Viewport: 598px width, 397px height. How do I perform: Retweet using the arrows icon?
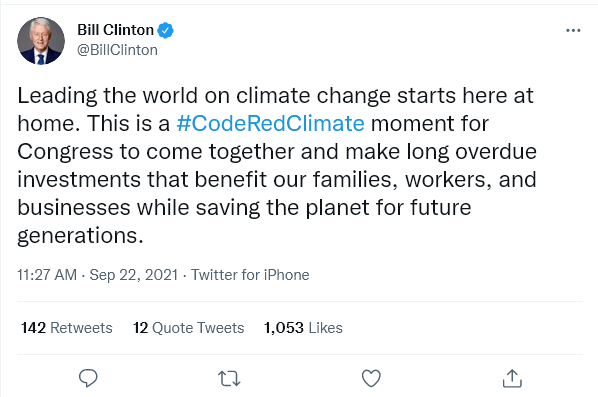click(x=229, y=379)
